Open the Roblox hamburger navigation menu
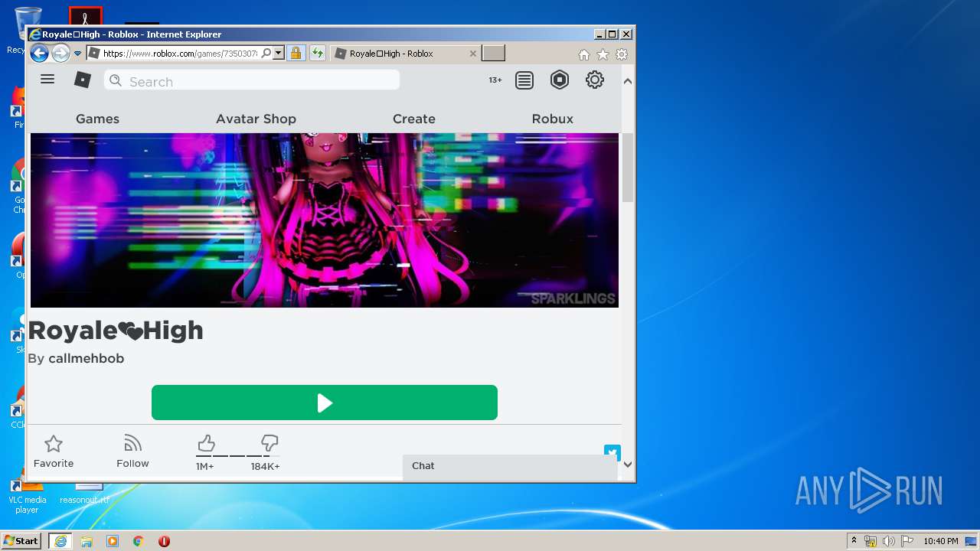980x551 pixels. (47, 79)
